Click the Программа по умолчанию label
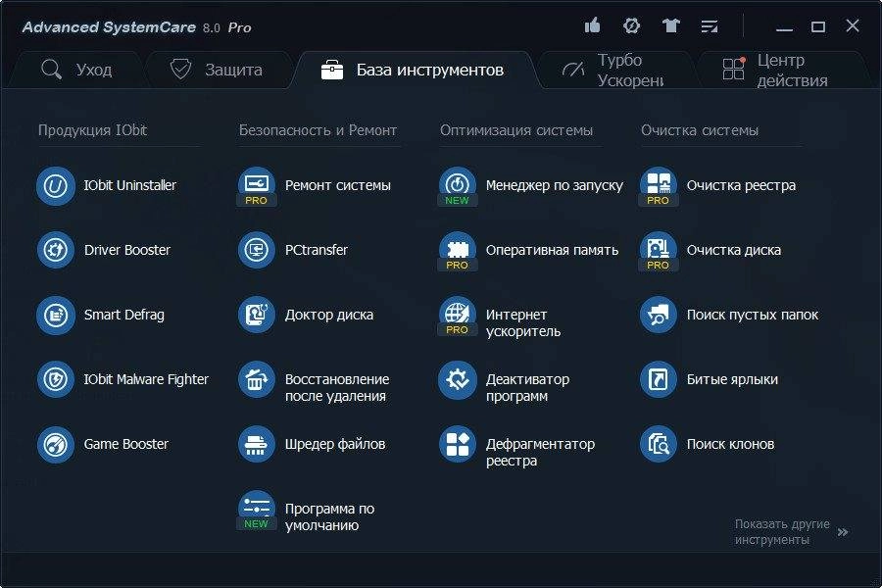Image resolution: width=882 pixels, height=588 pixels. (329, 517)
